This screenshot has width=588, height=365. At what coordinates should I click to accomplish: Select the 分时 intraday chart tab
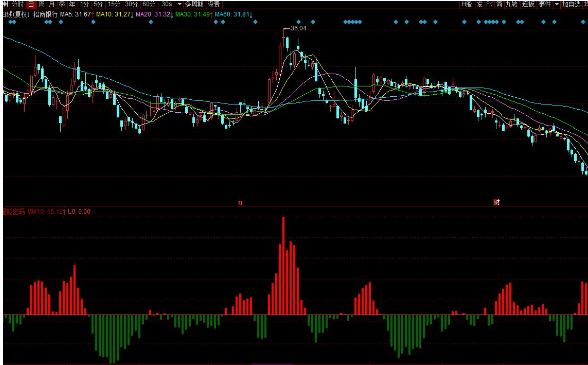pyautogui.click(x=18, y=5)
